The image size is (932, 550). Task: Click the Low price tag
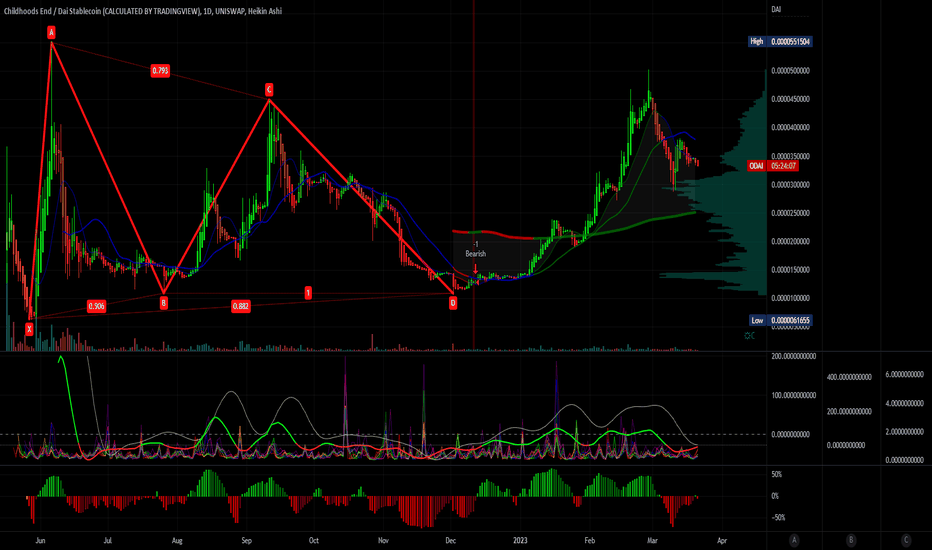(757, 320)
